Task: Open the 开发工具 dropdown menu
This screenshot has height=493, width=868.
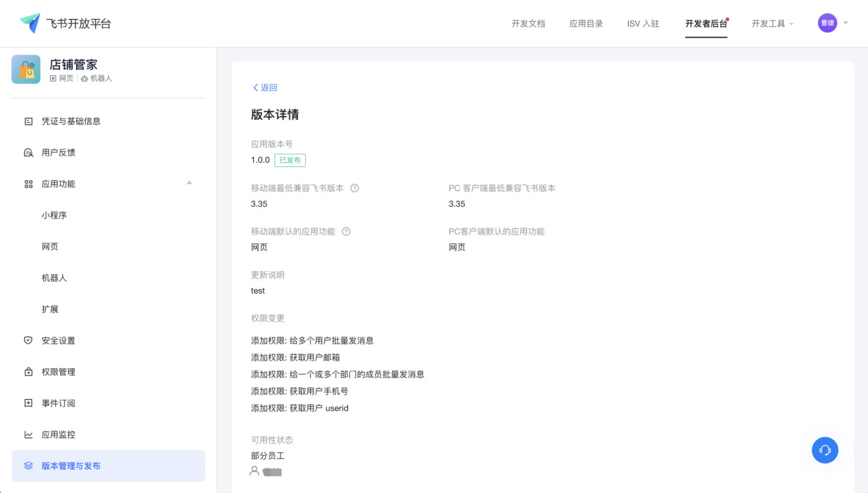Action: (x=772, y=24)
